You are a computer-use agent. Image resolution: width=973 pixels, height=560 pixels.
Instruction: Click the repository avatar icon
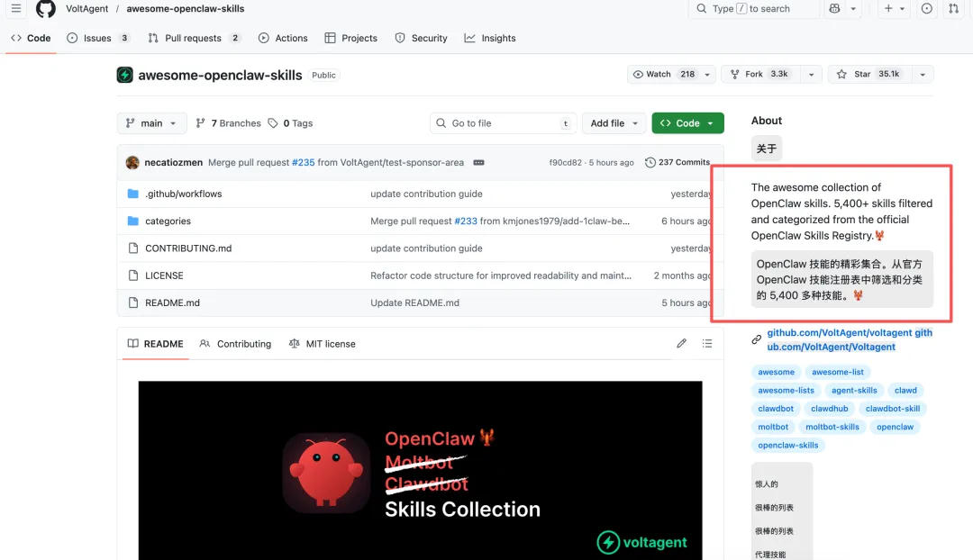(x=124, y=75)
